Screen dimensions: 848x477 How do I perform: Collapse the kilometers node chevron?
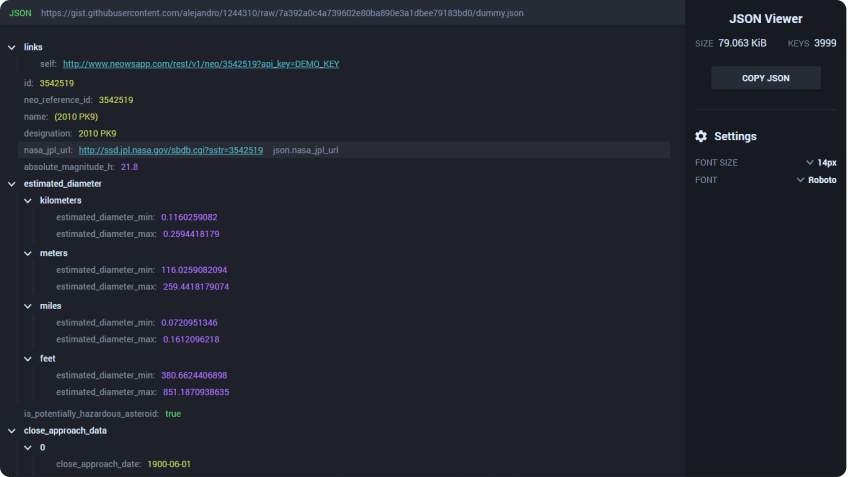pyautogui.click(x=28, y=201)
